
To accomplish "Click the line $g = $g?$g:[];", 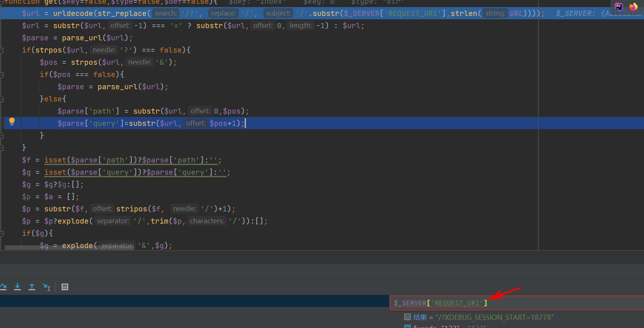I will 53,184.
